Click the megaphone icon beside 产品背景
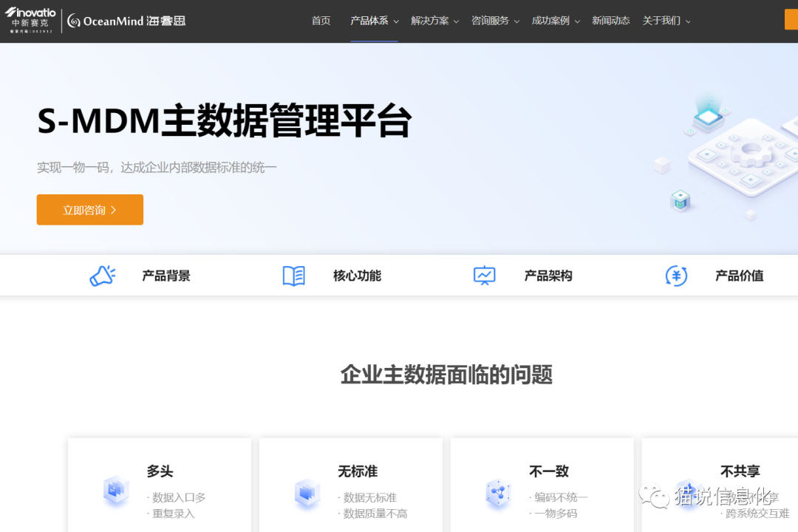Image resolution: width=798 pixels, height=532 pixels. (102, 276)
